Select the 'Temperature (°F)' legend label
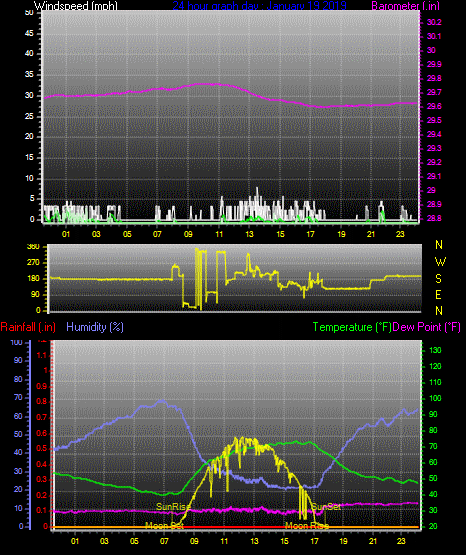Screen dimensions: 466x555 tap(352, 327)
